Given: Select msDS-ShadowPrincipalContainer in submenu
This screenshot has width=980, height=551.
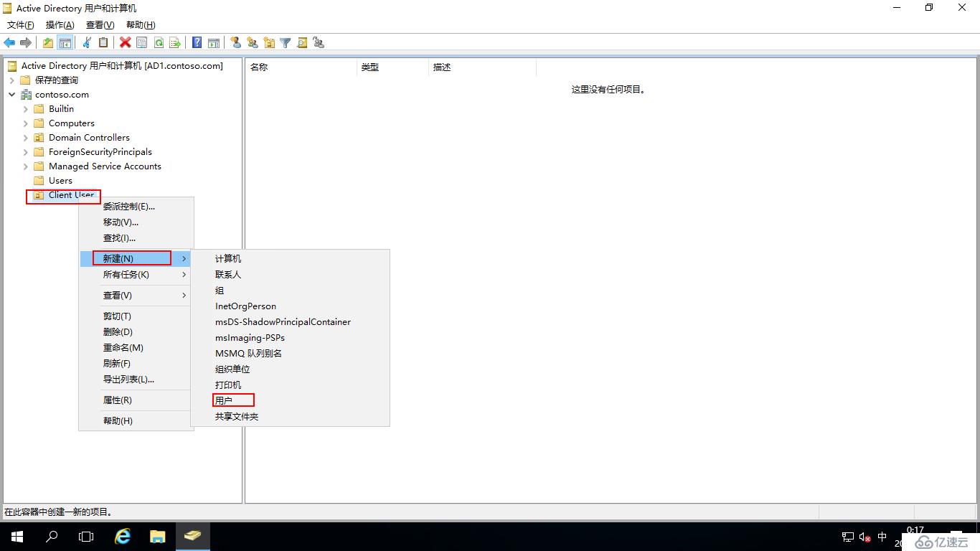Looking at the screenshot, I should tap(290, 322).
